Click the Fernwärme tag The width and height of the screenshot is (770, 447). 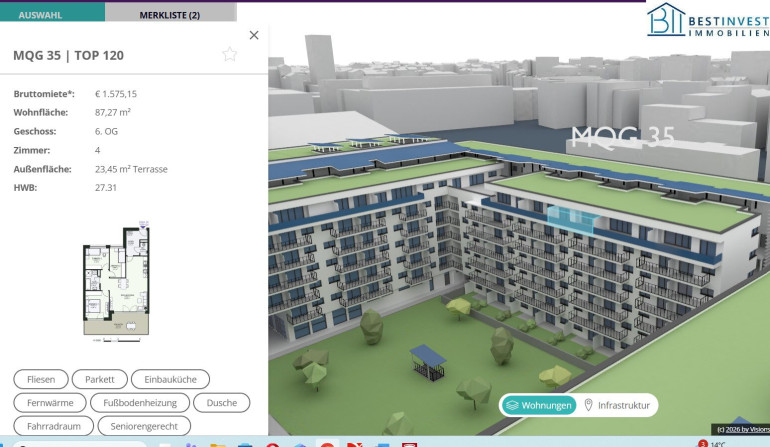[48, 403]
